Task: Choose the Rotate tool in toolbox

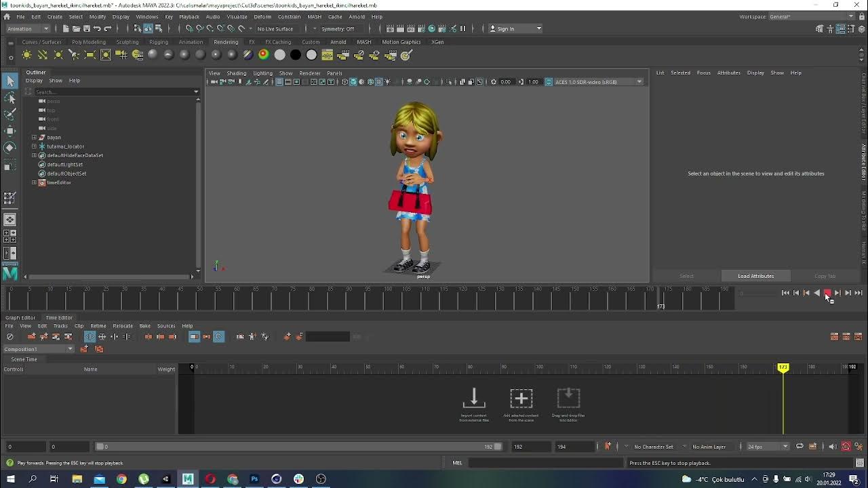Action: [9, 147]
